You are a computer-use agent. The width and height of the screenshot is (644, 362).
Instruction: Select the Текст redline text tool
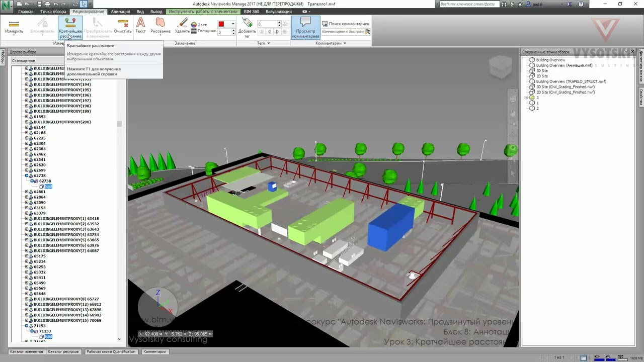[x=140, y=27]
